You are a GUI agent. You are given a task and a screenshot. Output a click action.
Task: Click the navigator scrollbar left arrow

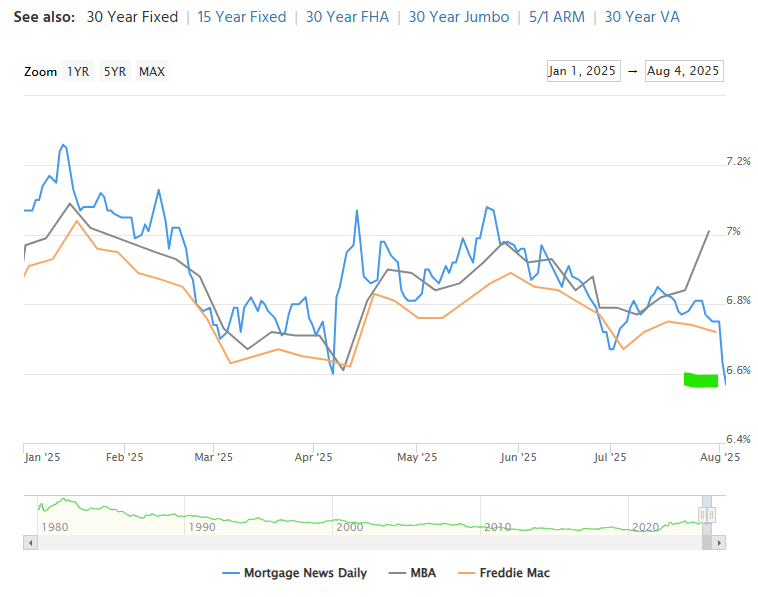pyautogui.click(x=30, y=542)
